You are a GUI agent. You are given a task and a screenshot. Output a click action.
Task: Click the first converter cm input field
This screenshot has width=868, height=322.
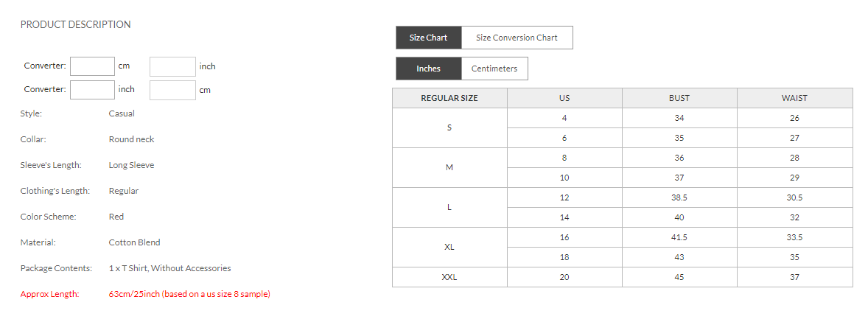point(93,66)
